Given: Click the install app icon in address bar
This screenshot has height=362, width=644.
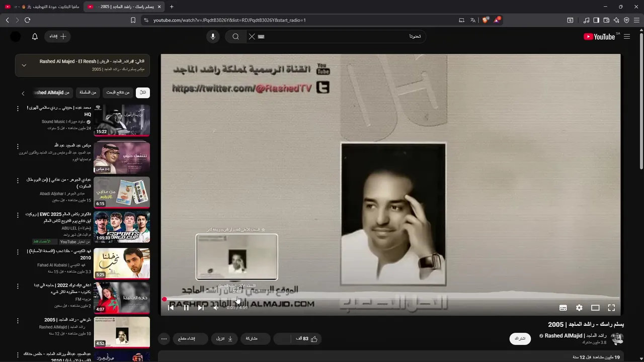Looking at the screenshot, I should [x=461, y=20].
